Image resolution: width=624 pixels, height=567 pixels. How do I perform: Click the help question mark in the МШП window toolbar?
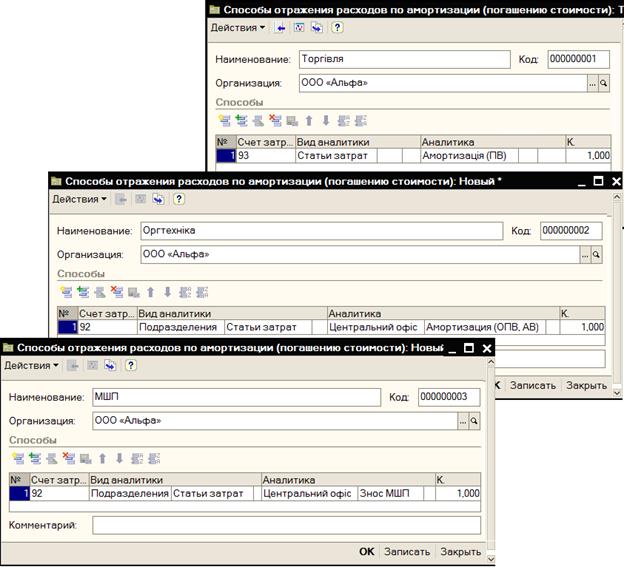[129, 365]
